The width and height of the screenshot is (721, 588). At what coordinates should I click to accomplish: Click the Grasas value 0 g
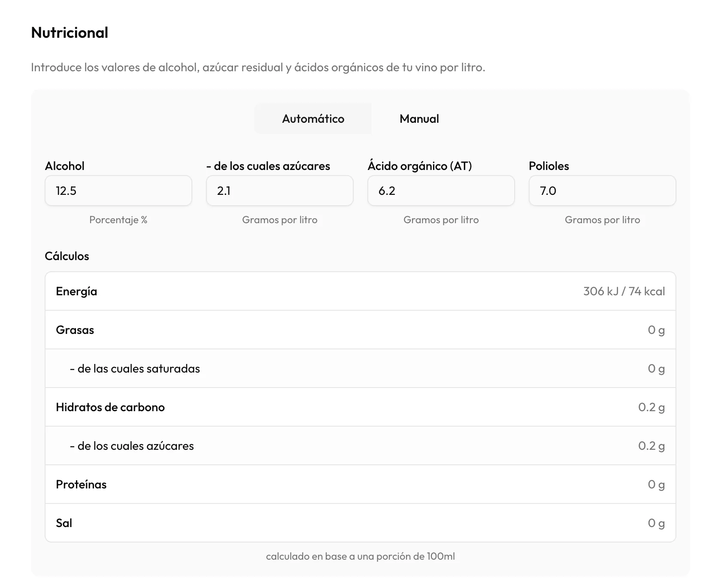(x=657, y=330)
